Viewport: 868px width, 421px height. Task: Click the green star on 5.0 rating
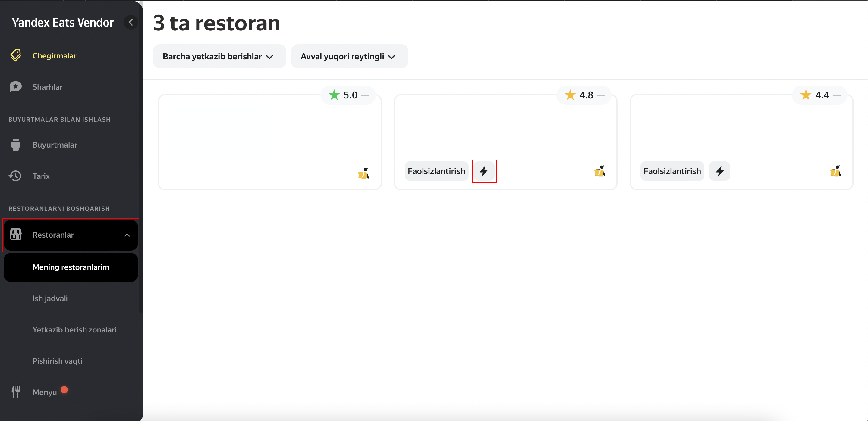[x=334, y=95]
